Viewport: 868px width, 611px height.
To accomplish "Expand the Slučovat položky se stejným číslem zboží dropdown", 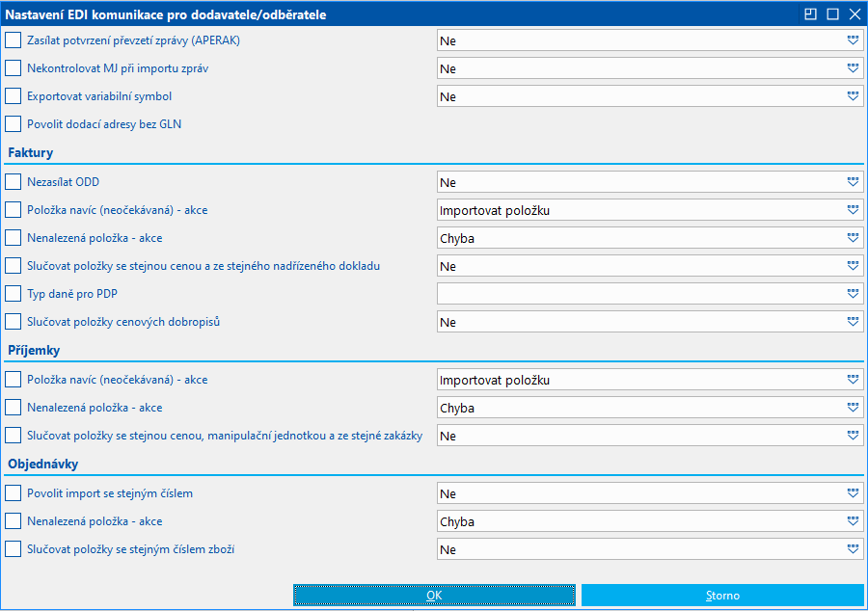I will [853, 549].
